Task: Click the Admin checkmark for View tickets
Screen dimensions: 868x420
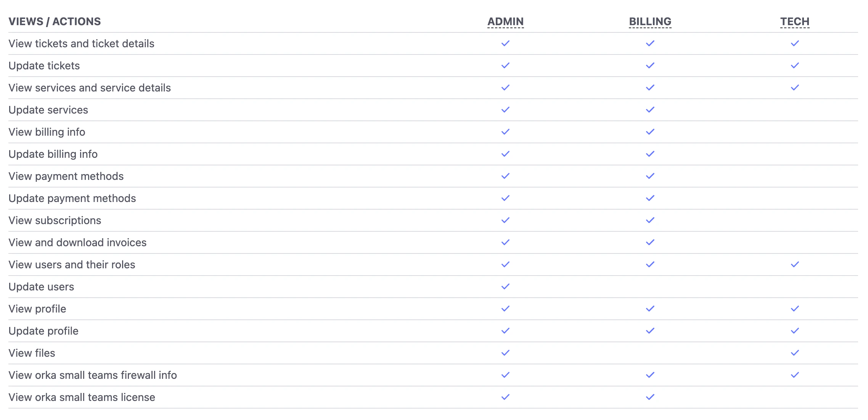Action: tap(505, 43)
